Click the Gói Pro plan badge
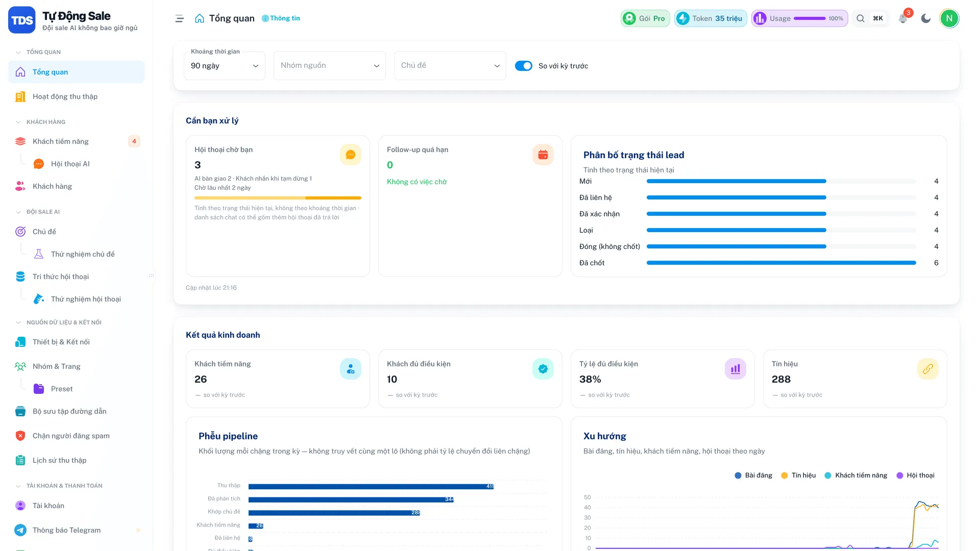This screenshot has height=551, width=980. point(645,18)
